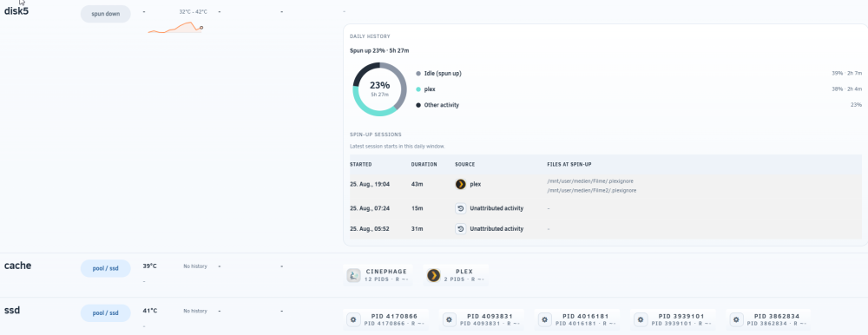Click 'No history' in the cache row
The image size is (868, 335).
[x=195, y=266]
